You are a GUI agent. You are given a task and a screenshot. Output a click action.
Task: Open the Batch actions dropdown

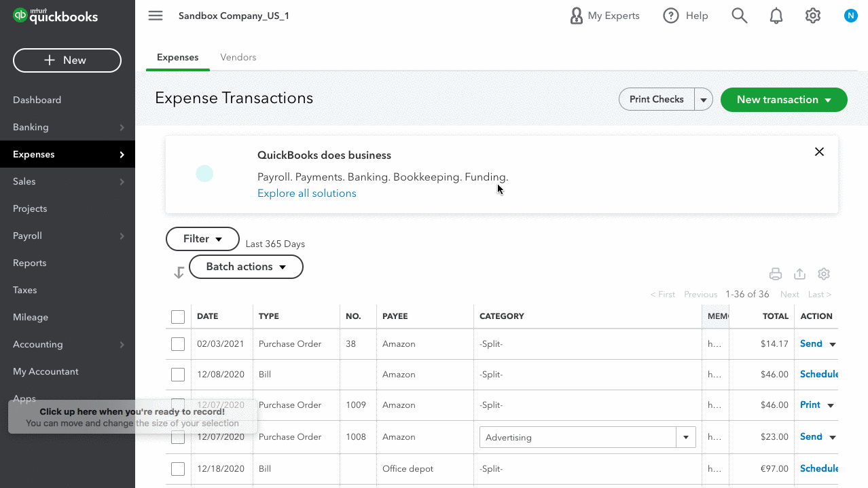(x=246, y=267)
